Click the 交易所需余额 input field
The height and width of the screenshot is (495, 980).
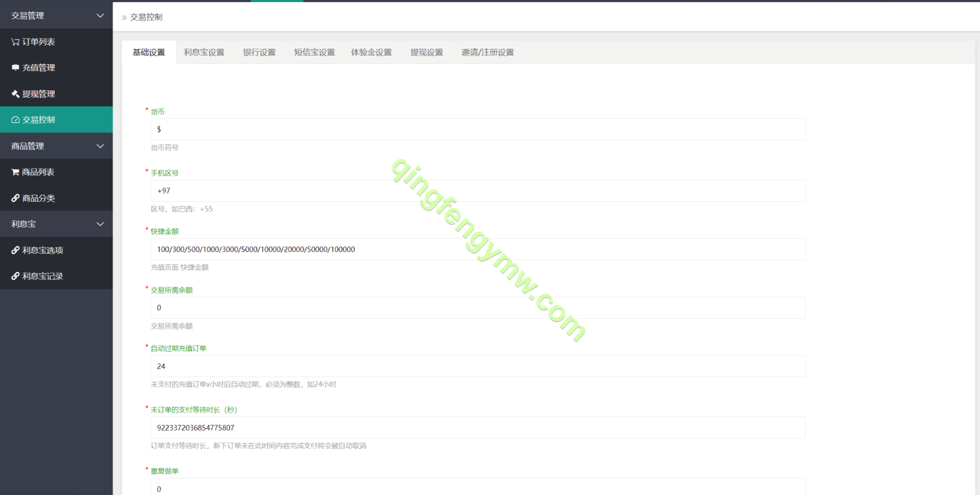click(478, 308)
